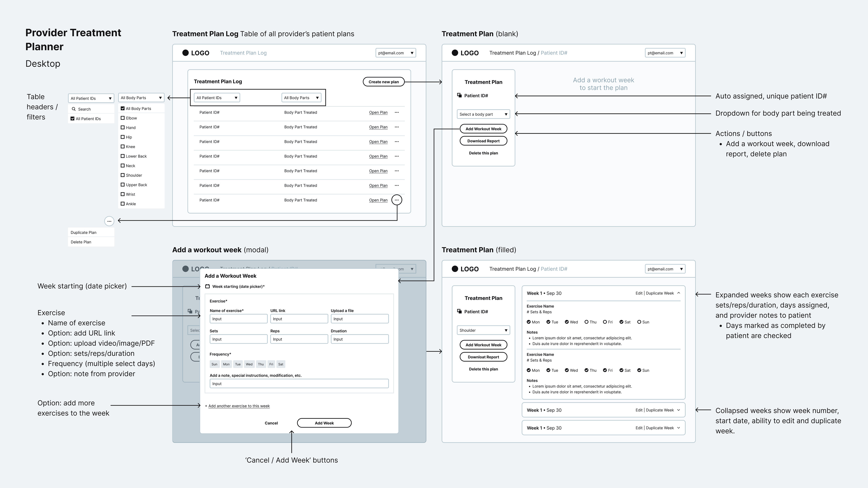868x488 pixels.
Task: Click Treatment Plan Log breadcrumb in blank plan window
Action: click(x=512, y=53)
